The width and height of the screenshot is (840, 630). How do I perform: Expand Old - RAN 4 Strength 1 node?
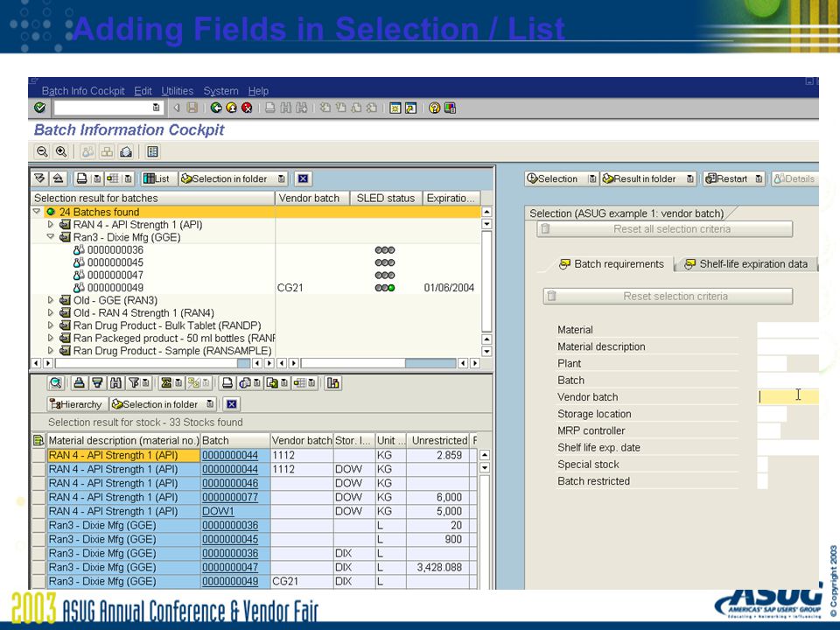[51, 313]
